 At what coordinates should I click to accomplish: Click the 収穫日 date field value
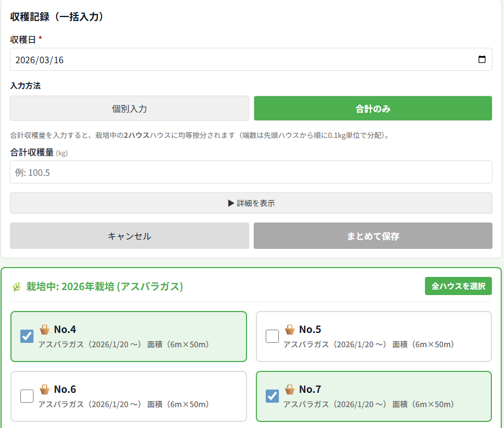[x=40, y=60]
